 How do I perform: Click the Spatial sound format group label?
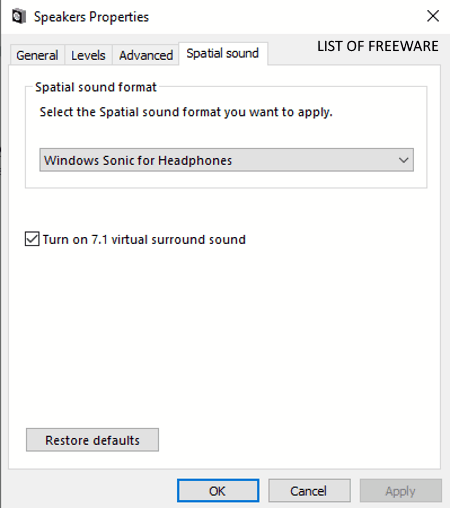(x=96, y=87)
